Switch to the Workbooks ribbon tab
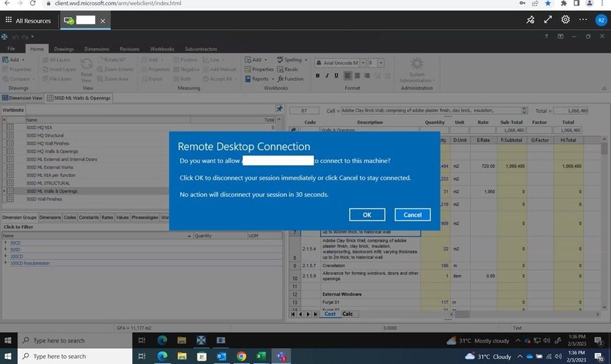Screen dimensions: 611x364 point(162,49)
